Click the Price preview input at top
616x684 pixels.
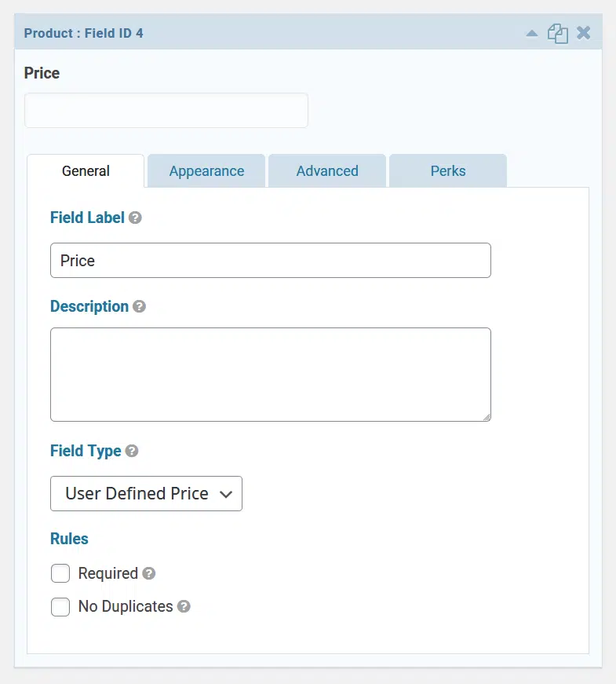coord(166,111)
